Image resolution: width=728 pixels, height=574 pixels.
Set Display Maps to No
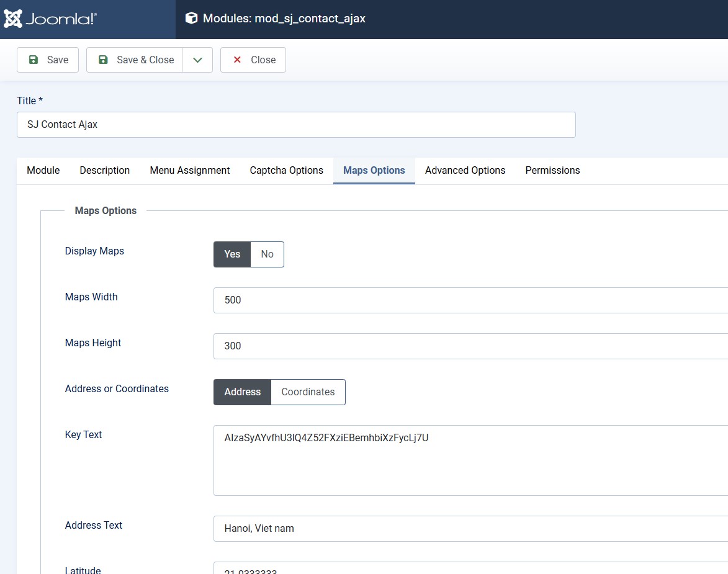267,254
